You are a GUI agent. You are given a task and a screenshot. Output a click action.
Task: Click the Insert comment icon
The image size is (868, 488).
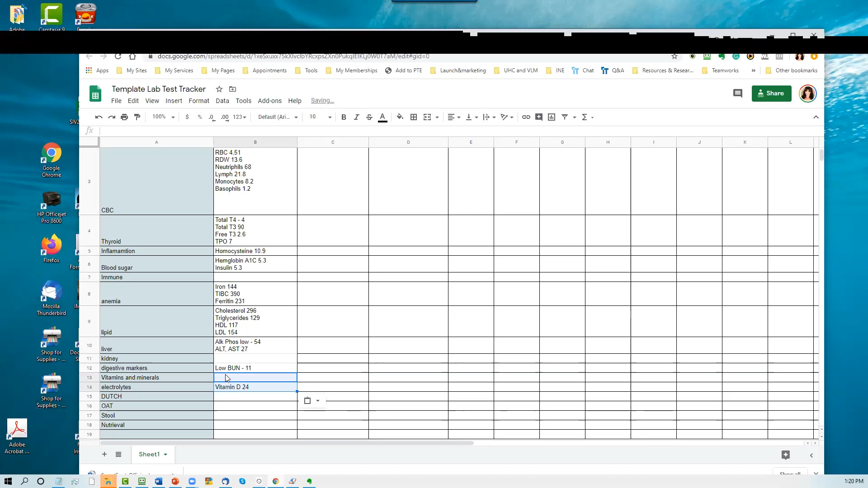(538, 117)
